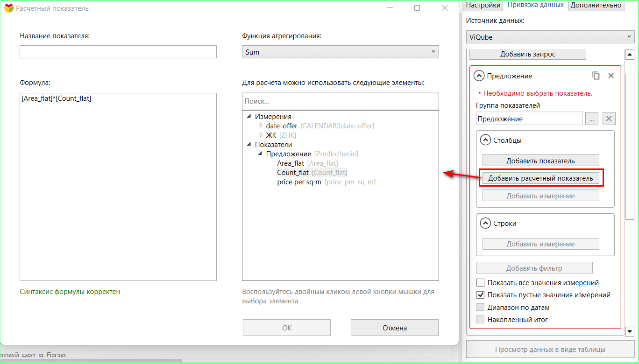Click the Добавить запрос button
The image size is (639, 364).
pos(528,54)
